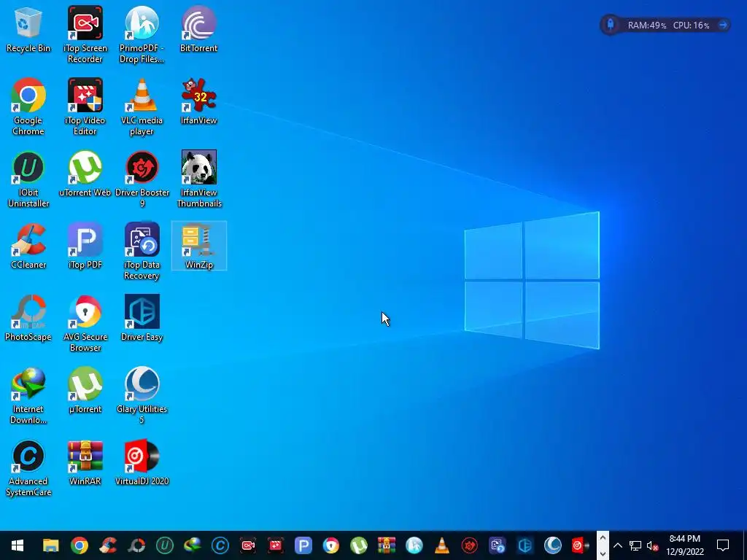Click the rocket boost icon on RAM widget
The image size is (747, 560).
click(x=611, y=25)
